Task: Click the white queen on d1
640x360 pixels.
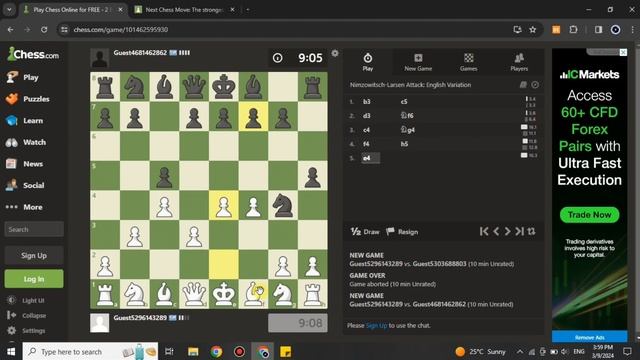Action: tap(194, 294)
